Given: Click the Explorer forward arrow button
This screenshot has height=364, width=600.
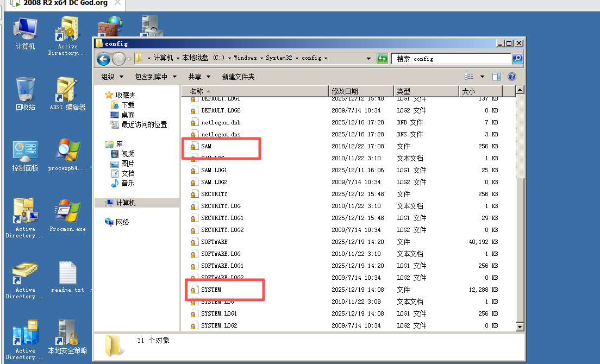Looking at the screenshot, I should (119, 59).
